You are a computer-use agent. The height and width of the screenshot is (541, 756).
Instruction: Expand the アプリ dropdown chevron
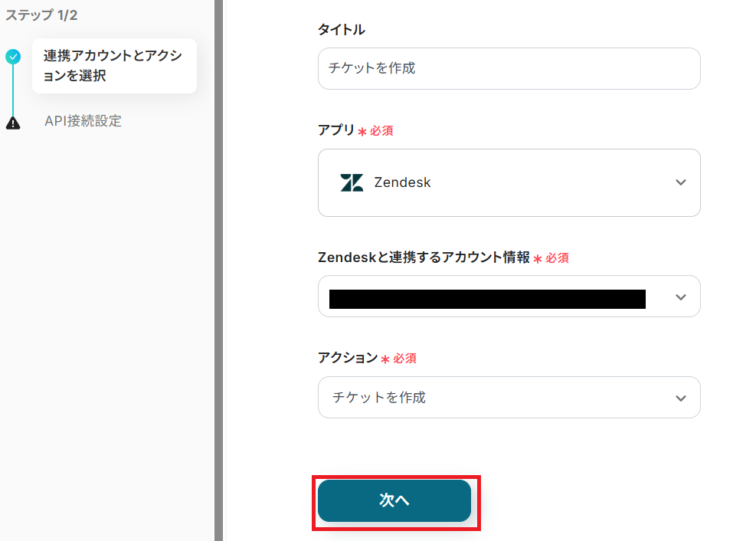[680, 182]
